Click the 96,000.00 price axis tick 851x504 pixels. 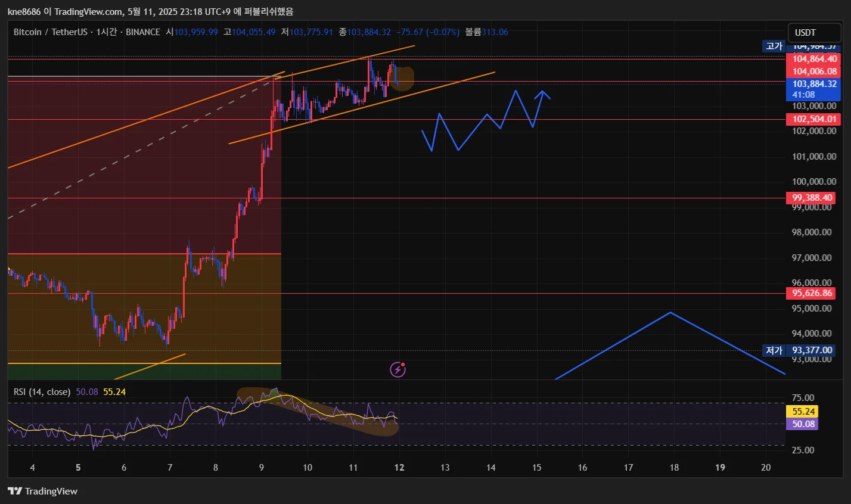coord(812,283)
